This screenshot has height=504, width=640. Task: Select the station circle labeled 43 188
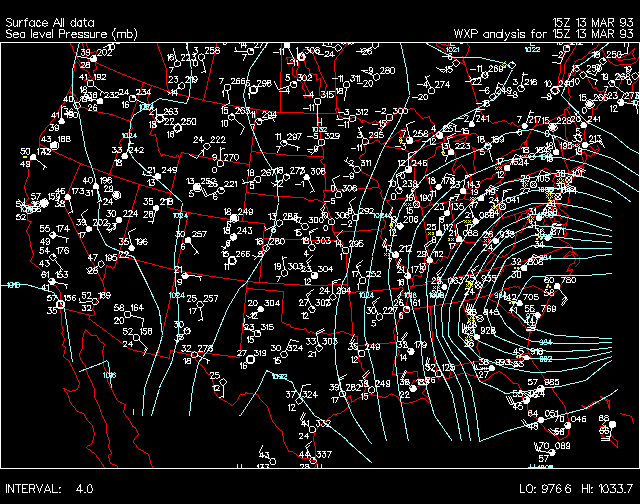click(54, 145)
